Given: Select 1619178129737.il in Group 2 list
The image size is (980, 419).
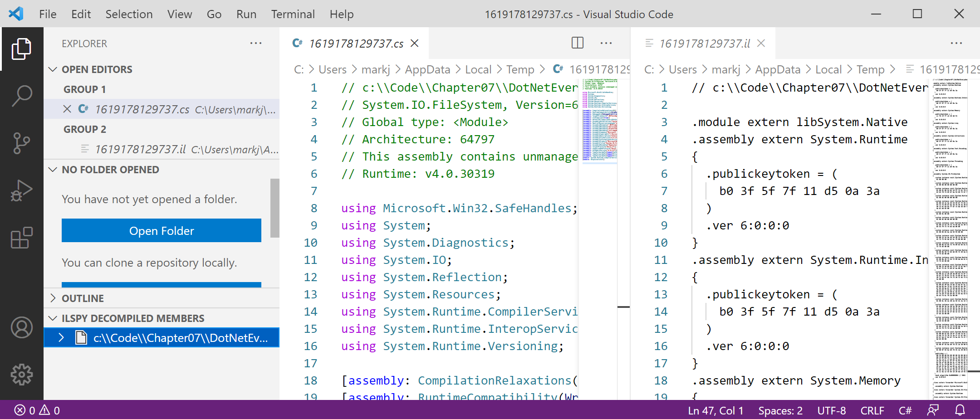Looking at the screenshot, I should (x=141, y=149).
